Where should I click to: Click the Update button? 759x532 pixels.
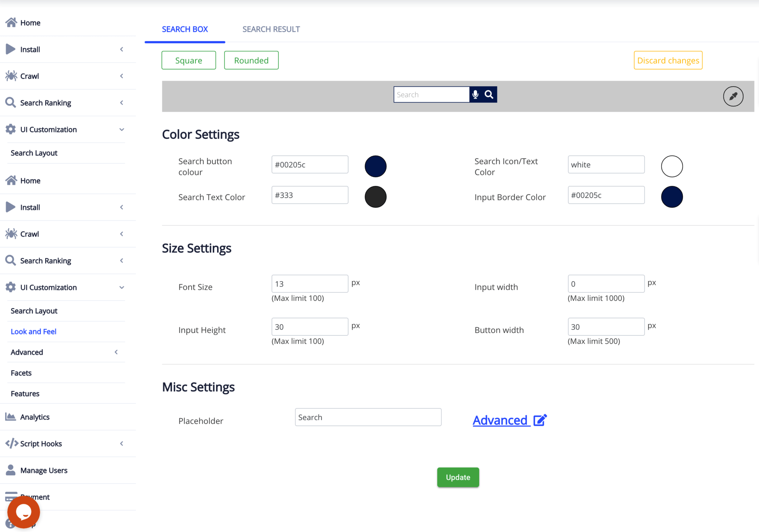coord(458,477)
